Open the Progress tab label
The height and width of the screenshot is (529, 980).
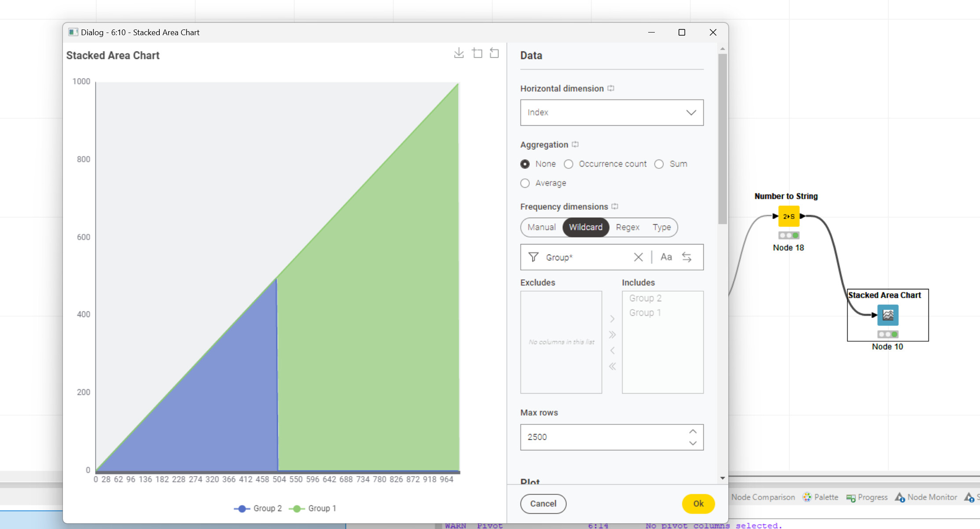click(873, 497)
